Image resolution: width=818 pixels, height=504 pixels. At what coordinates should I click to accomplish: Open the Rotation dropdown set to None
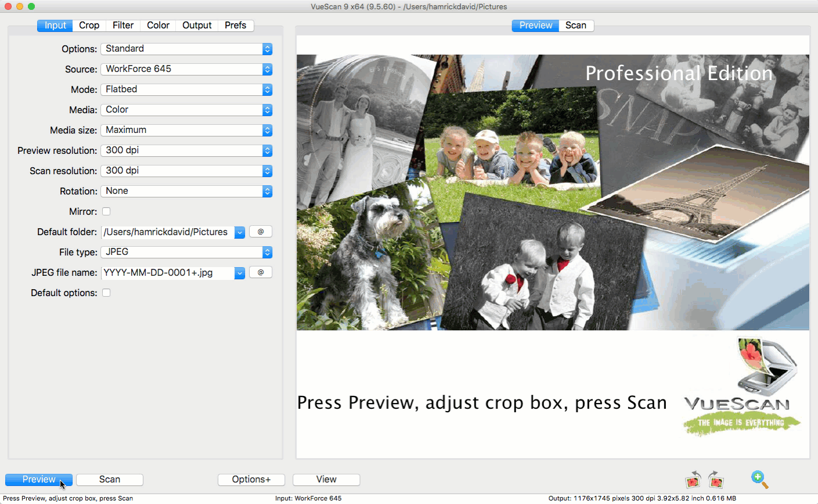pyautogui.click(x=186, y=191)
